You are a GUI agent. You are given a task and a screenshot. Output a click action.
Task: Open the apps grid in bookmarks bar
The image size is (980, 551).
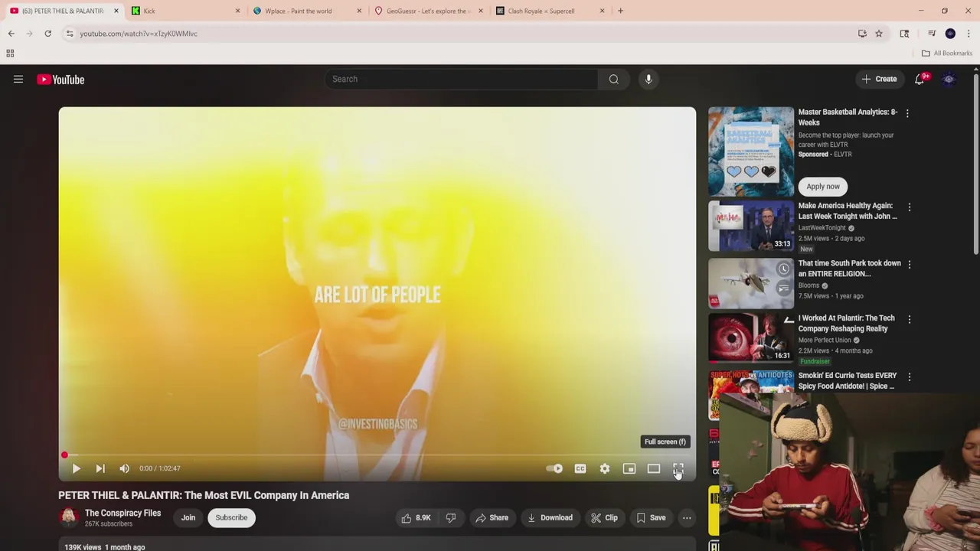[x=10, y=53]
